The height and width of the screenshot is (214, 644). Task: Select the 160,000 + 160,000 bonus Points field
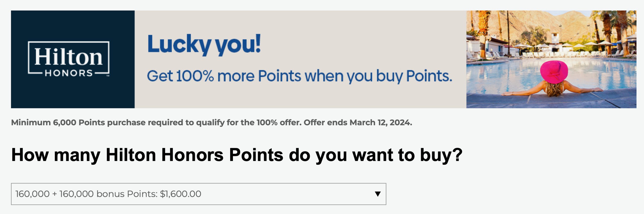(198, 194)
